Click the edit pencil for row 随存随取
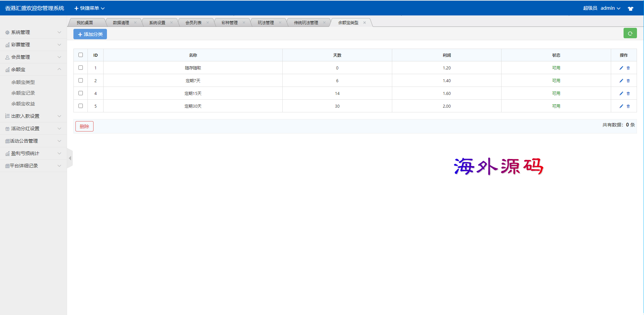Image resolution: width=644 pixels, height=315 pixels. [x=621, y=68]
